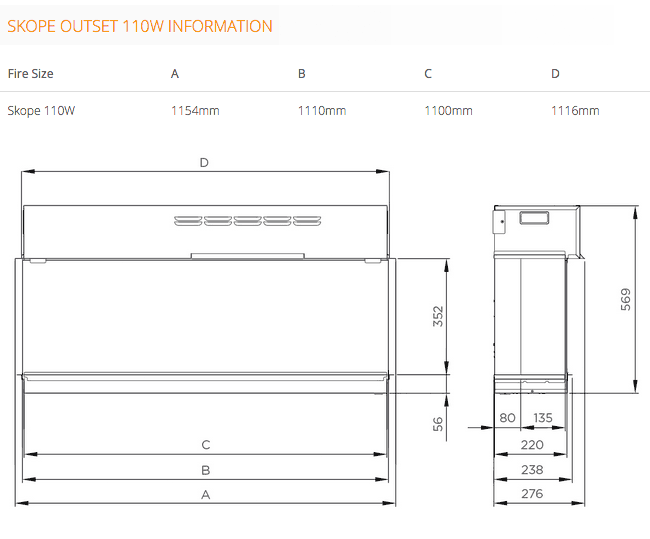Screen dimensions: 650x539
Task: Click the '56' dimension label
Action: 438,424
